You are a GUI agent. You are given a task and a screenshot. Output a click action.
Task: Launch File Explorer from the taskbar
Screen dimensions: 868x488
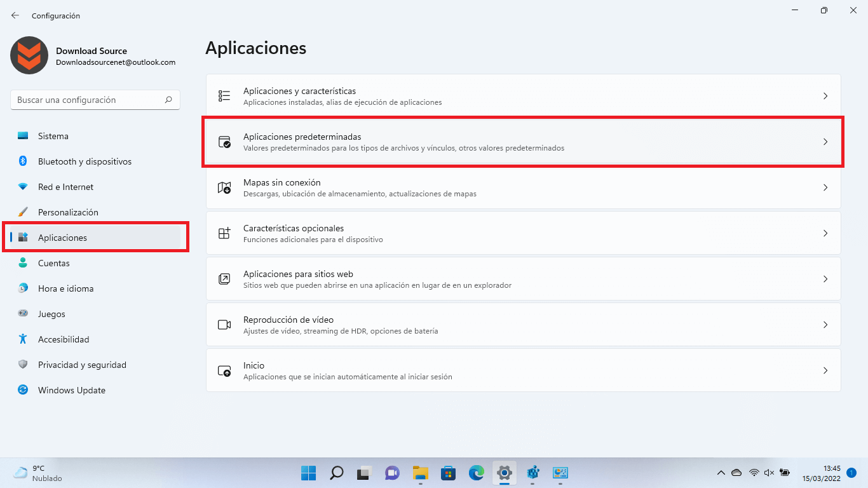click(420, 473)
